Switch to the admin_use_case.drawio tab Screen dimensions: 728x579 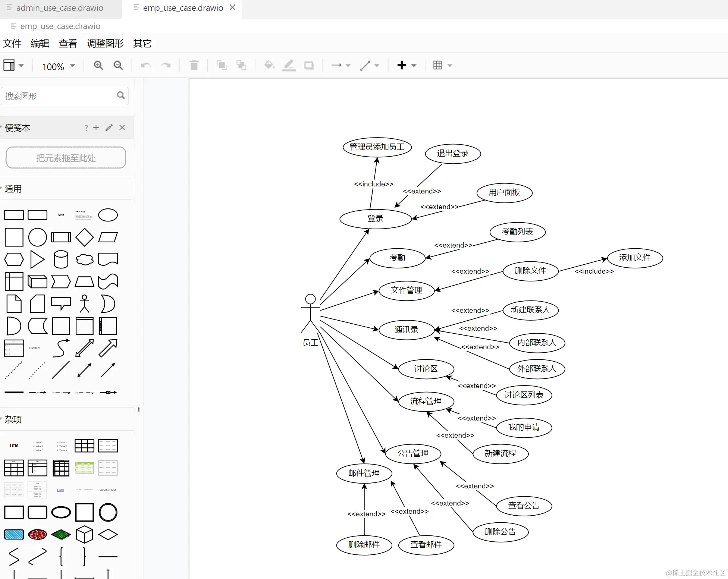(x=60, y=8)
